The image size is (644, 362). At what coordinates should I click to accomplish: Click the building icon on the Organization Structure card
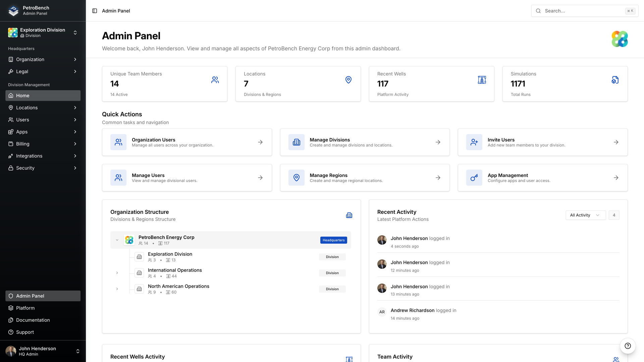349,215
